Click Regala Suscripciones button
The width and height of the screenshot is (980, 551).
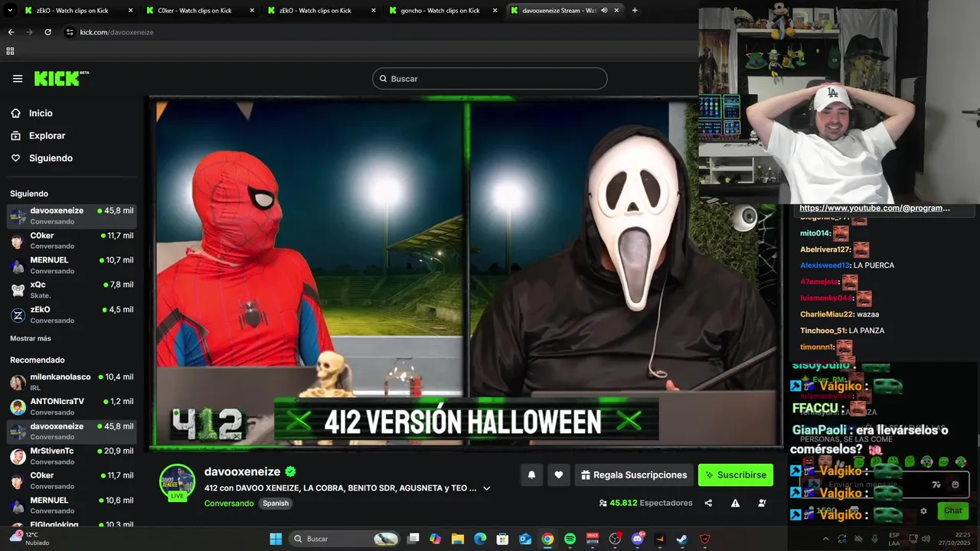634,475
